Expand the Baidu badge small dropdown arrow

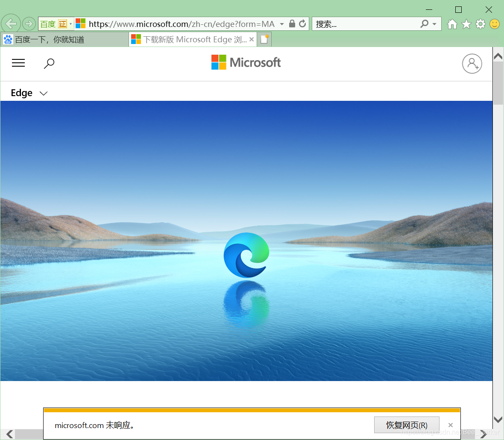tap(71, 24)
